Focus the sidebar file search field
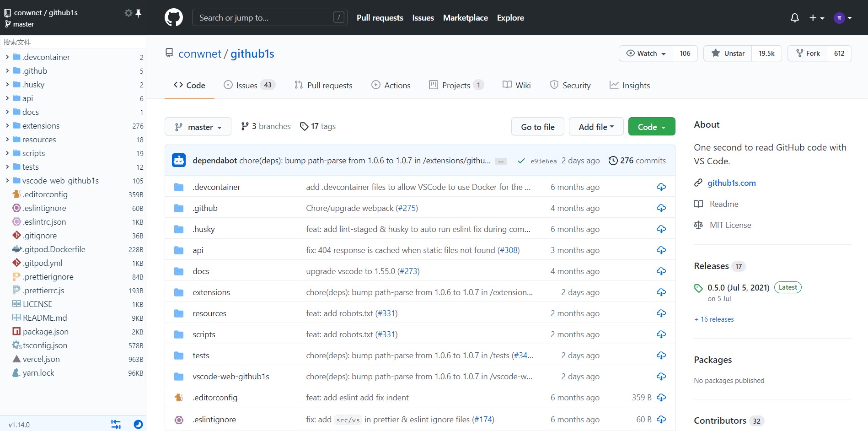This screenshot has height=431, width=868. (x=73, y=42)
